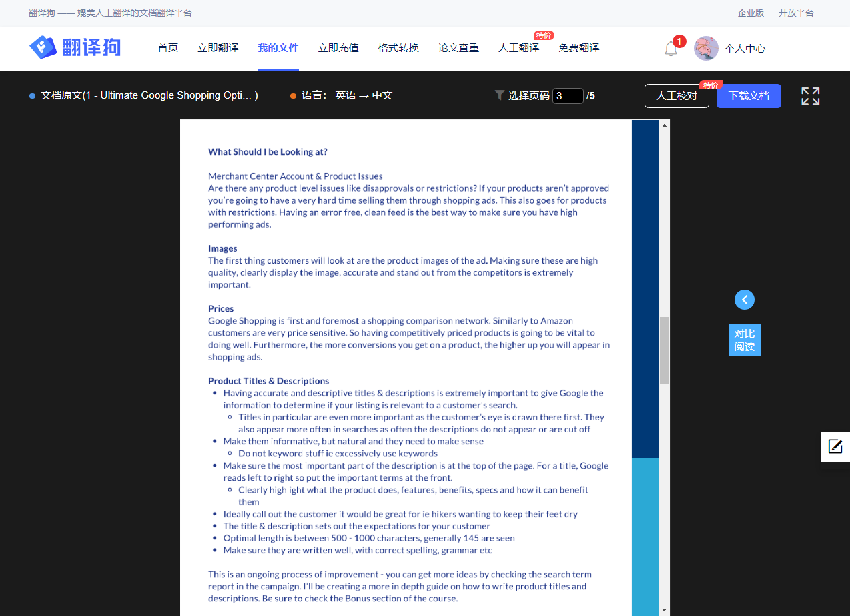
Task: Open 免费翻译 menu item
Action: 579,48
